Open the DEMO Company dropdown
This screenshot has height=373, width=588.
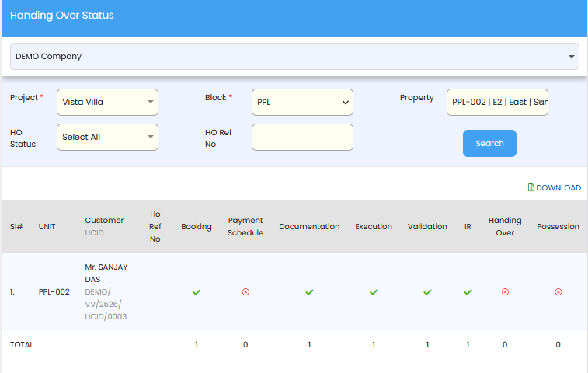(294, 56)
